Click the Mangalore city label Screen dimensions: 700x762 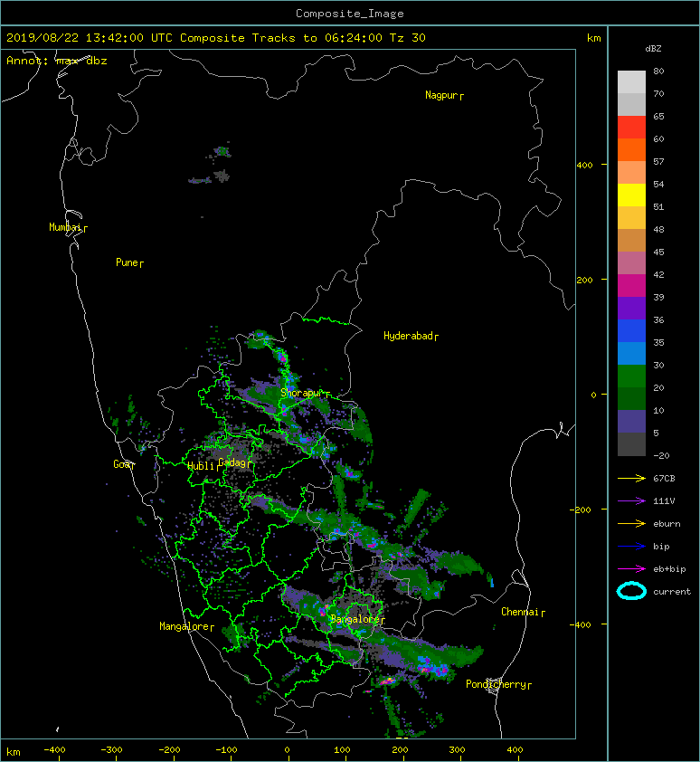(184, 626)
